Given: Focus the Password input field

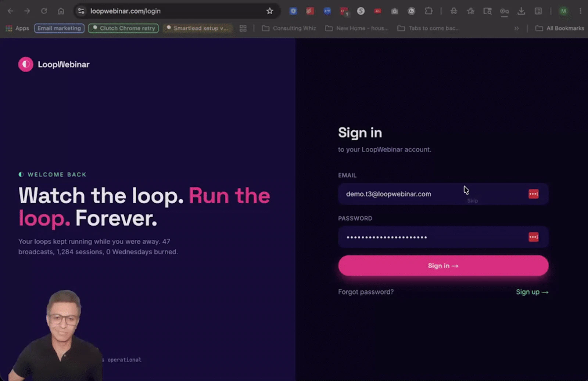Looking at the screenshot, I should click(443, 237).
